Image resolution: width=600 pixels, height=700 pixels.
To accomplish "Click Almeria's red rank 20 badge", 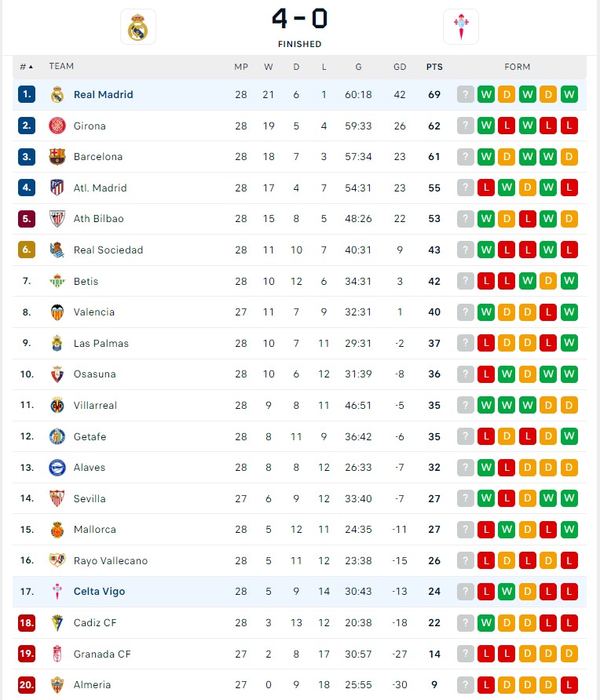I will [x=27, y=685].
